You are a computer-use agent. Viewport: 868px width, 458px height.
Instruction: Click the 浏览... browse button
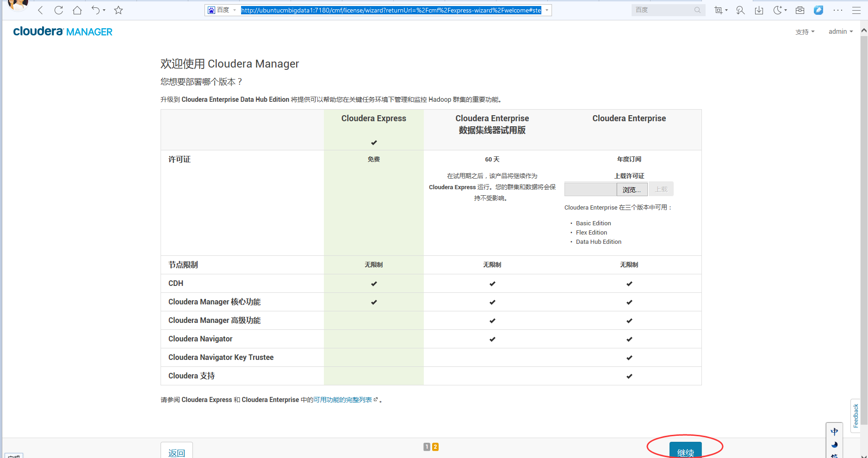(632, 189)
